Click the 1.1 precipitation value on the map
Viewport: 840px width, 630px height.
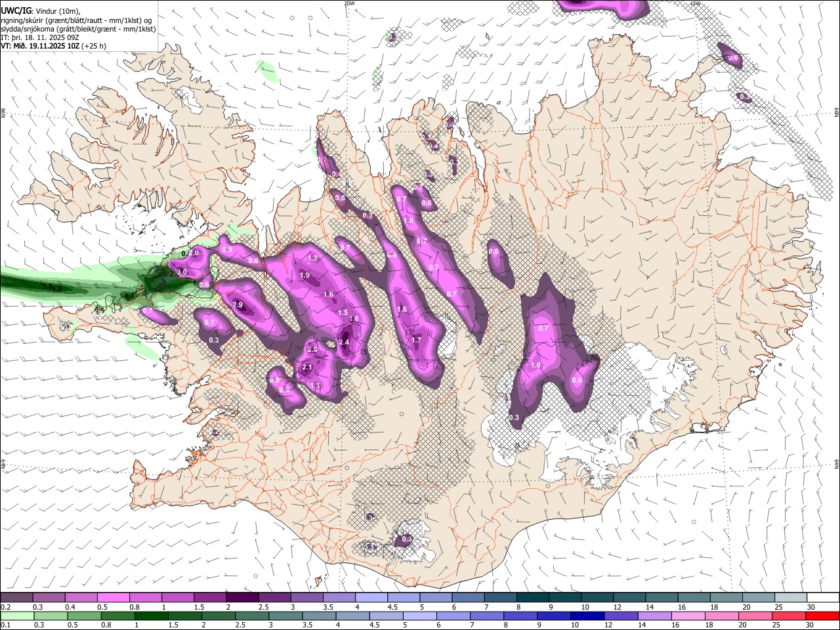pyautogui.click(x=316, y=385)
